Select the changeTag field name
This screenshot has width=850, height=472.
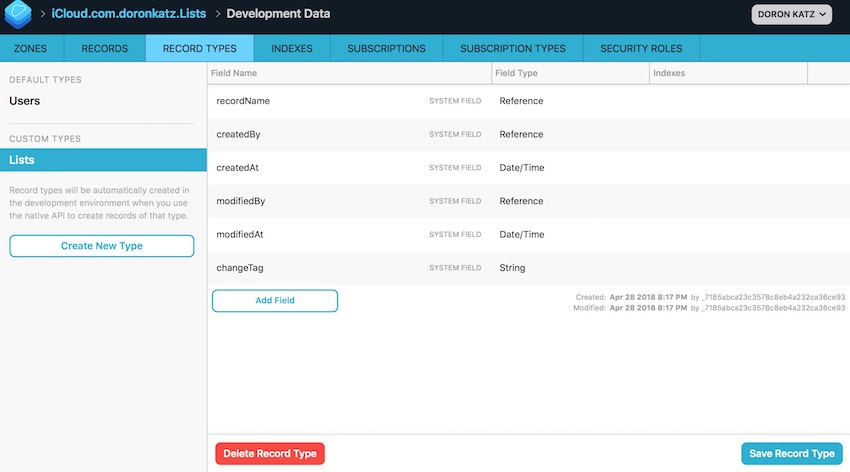click(240, 268)
